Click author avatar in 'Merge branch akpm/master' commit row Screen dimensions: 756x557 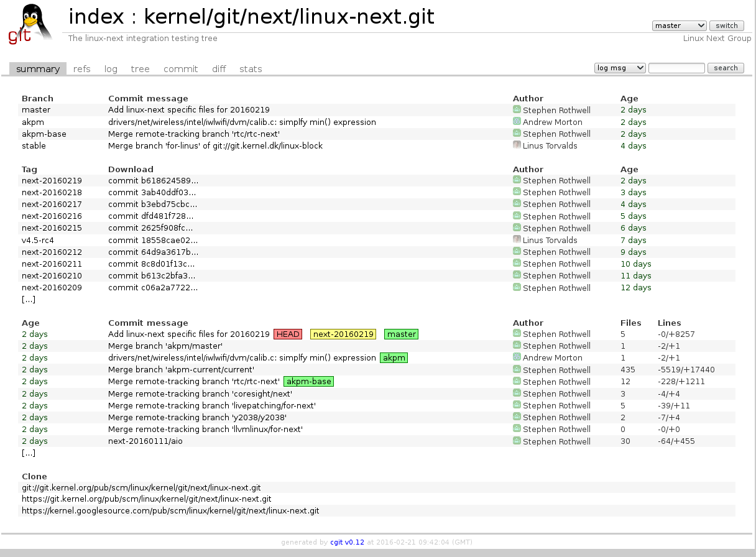(517, 346)
